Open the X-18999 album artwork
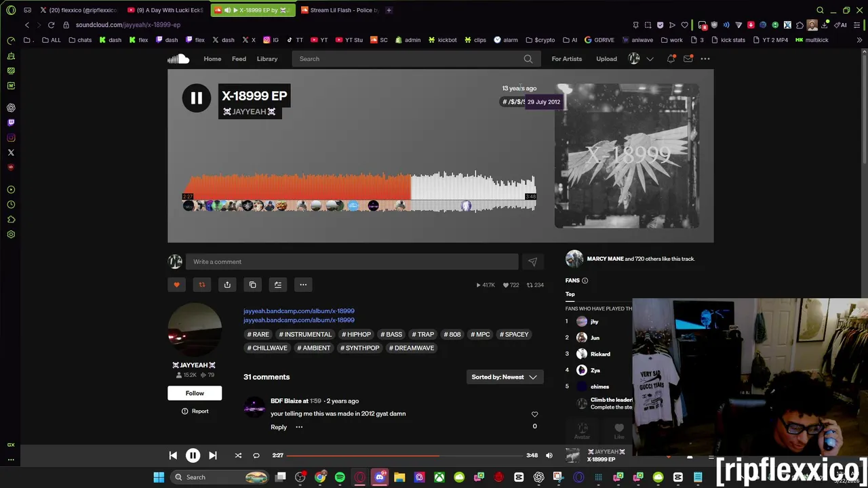This screenshot has height=488, width=868. (x=627, y=156)
